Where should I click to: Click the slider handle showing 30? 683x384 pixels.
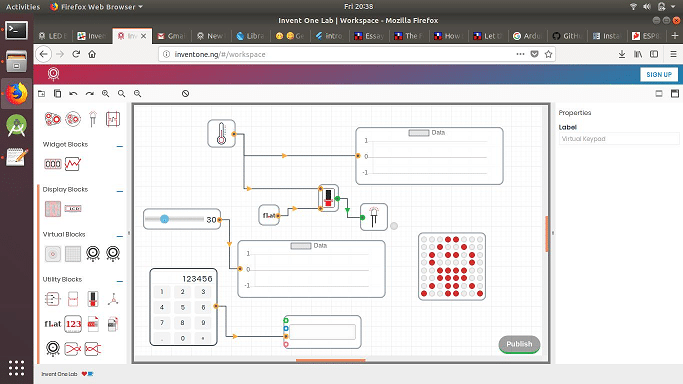164,219
